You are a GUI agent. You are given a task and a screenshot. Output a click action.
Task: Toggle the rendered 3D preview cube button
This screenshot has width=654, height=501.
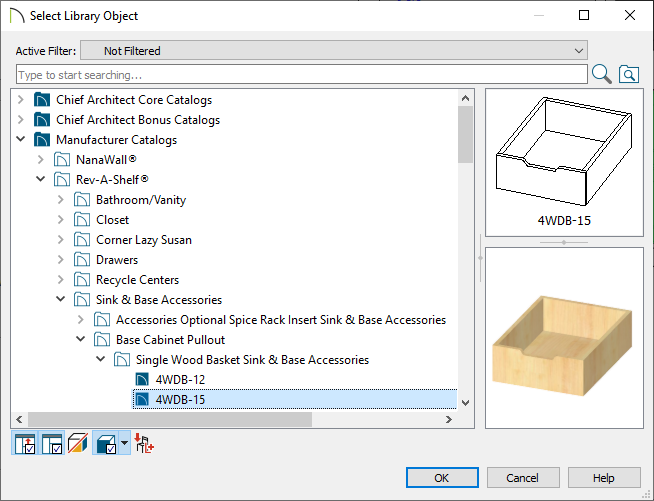(106, 443)
